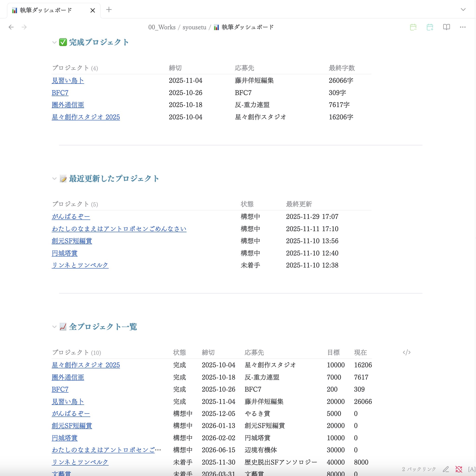
Task: Collapse the 完成プロジェクト section
Action: pos(54,42)
